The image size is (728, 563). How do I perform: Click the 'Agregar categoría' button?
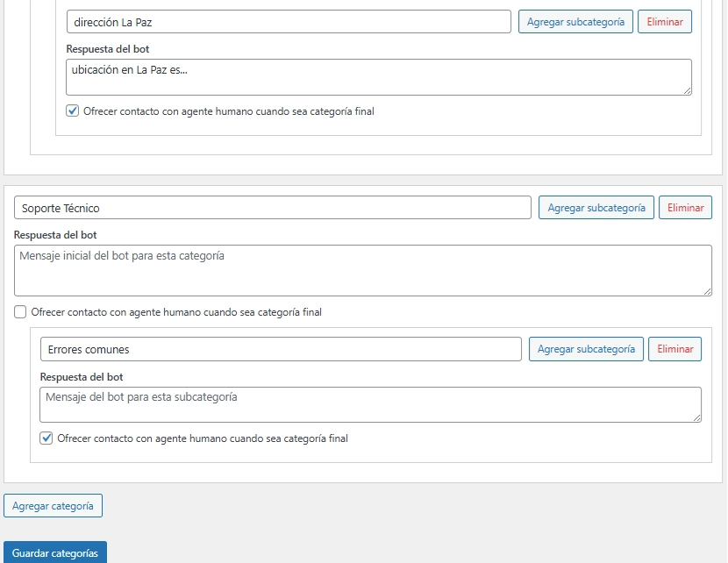pos(54,506)
